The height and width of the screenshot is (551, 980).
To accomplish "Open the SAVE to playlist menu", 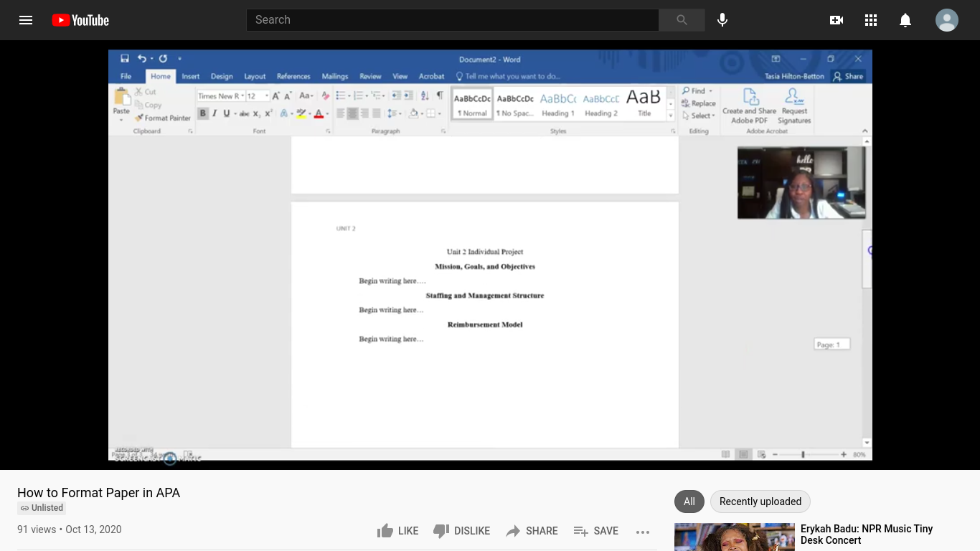I will (x=596, y=531).
